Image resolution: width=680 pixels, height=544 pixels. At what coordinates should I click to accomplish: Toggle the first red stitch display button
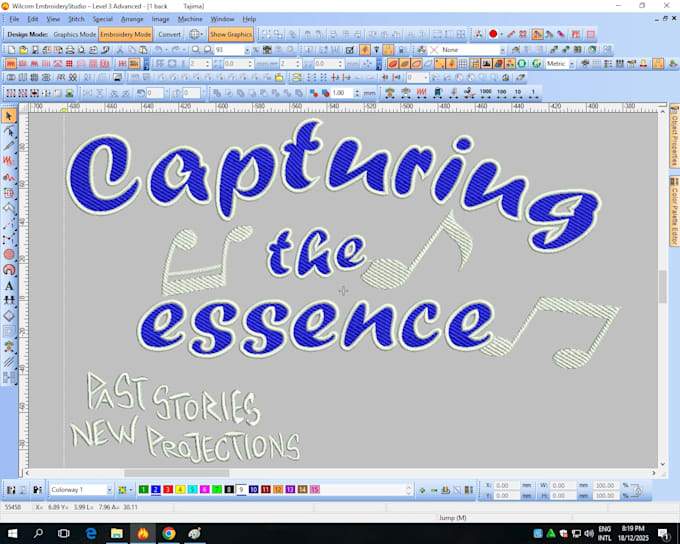point(393,64)
